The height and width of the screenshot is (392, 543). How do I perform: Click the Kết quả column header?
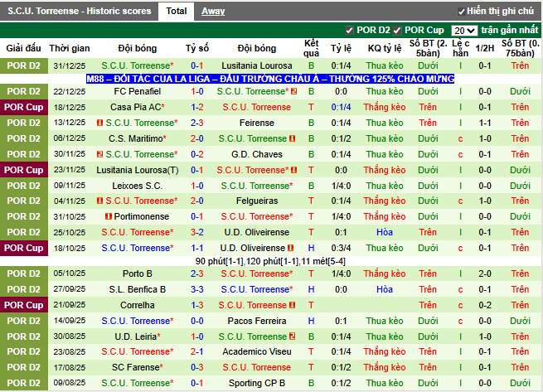311,48
